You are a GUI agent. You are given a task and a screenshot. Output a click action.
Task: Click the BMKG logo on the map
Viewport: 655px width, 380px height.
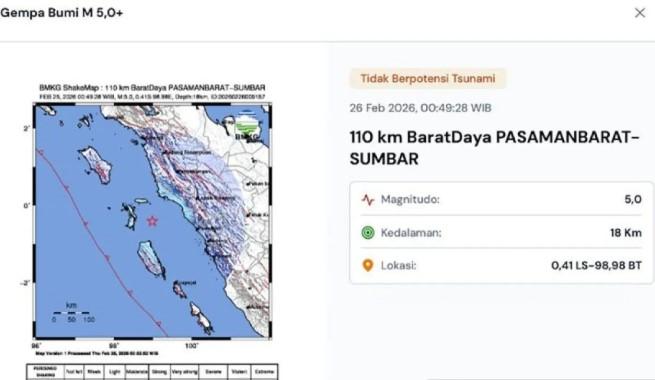pyautogui.click(x=247, y=126)
